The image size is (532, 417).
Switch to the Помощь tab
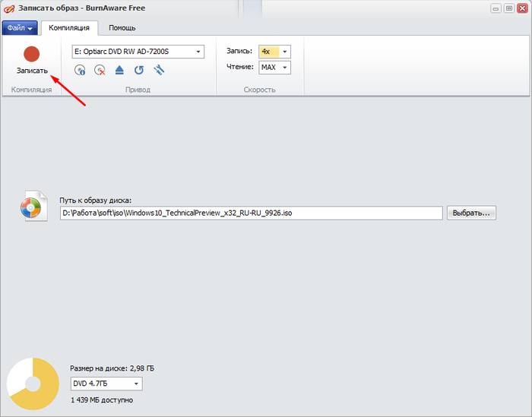122,28
